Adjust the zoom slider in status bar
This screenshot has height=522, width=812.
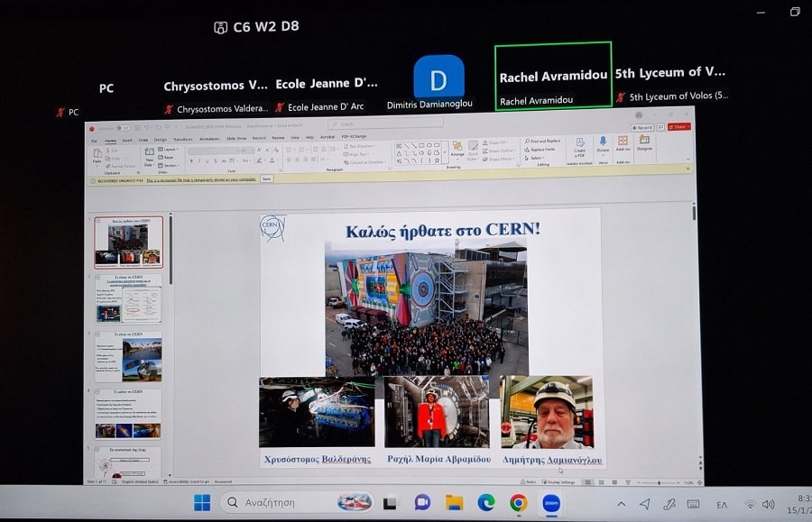[x=658, y=482]
